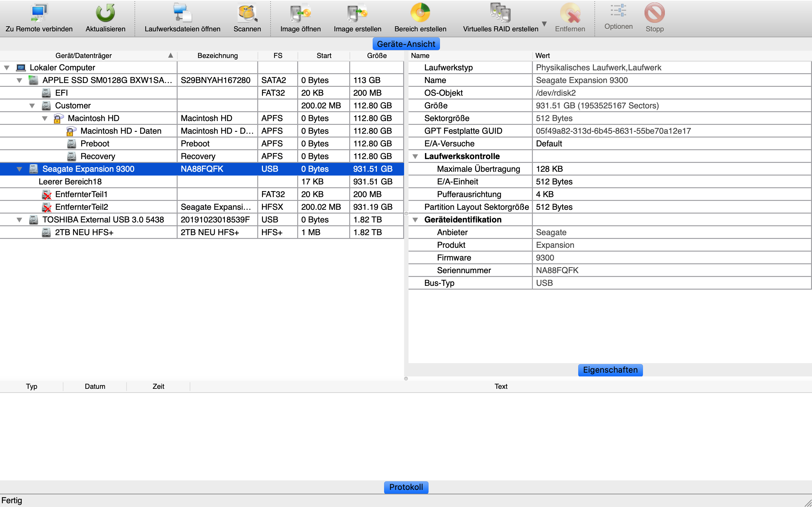Select the 2TB NEU HFS+ volume row
Image resolution: width=812 pixels, height=507 pixels.
(84, 232)
